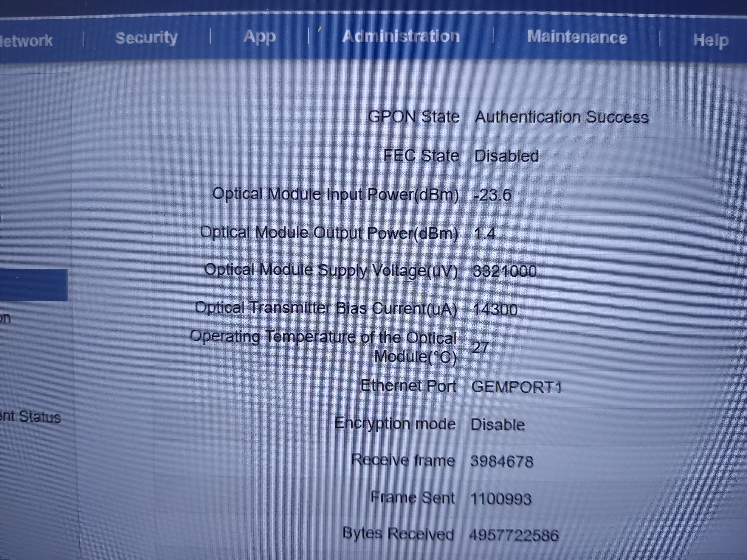The height and width of the screenshot is (560, 747).
Task: Click the GPON State 'Authentication Success' value
Action: pos(561,117)
